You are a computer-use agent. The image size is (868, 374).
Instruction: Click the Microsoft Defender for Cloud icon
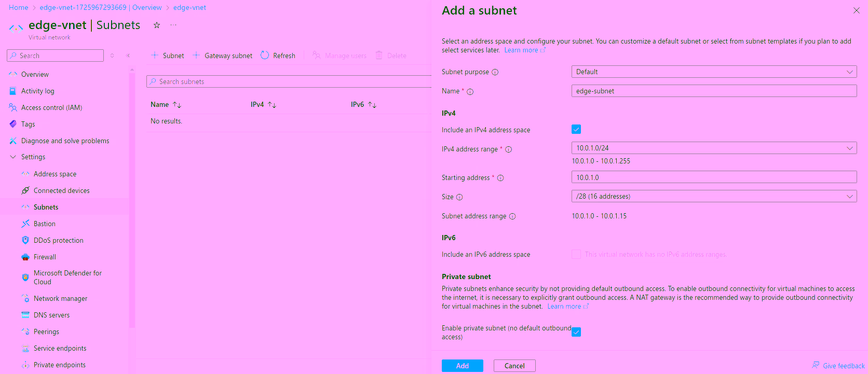(25, 277)
